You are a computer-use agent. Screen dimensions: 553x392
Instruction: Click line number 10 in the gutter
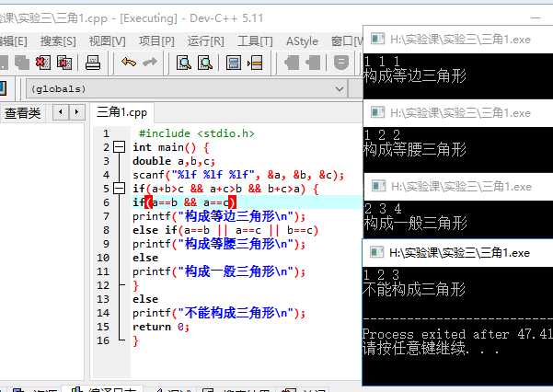click(x=103, y=258)
